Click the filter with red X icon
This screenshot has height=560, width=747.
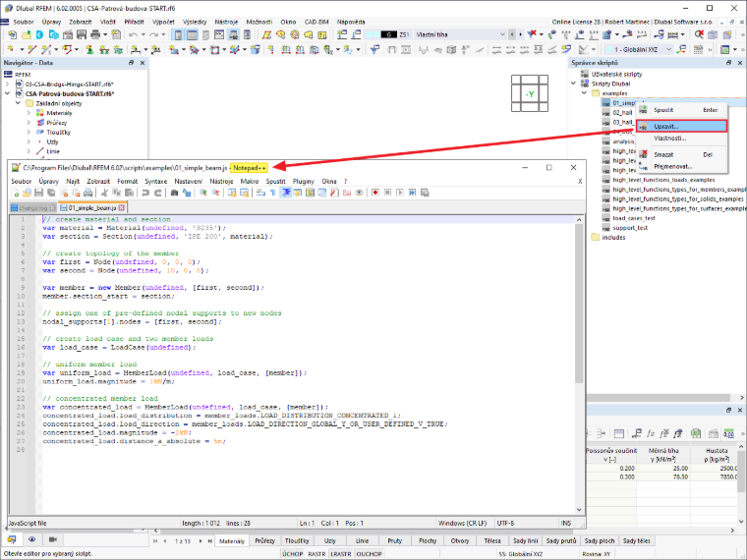[532, 34]
